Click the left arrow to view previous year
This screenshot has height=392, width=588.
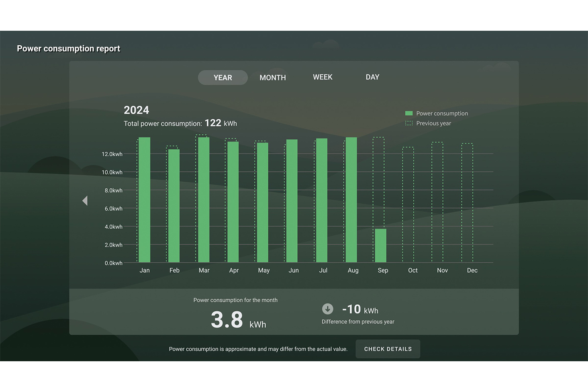point(85,201)
